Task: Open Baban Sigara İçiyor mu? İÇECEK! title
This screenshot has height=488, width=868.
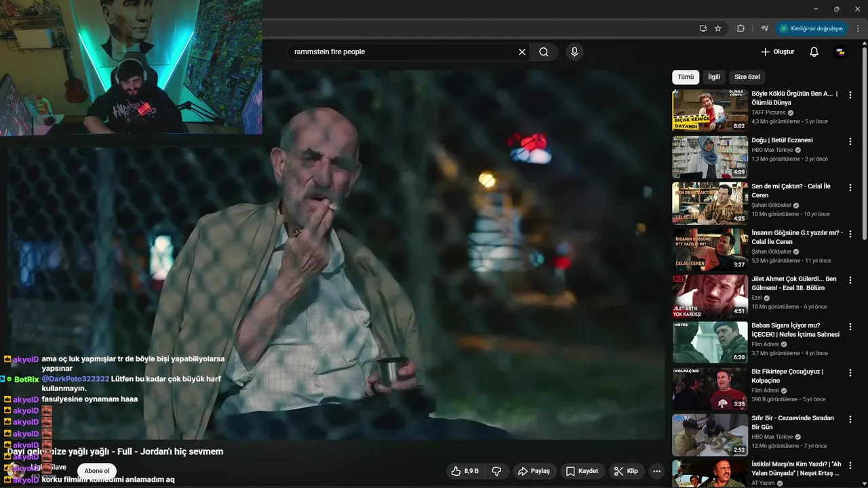Action: pos(795,329)
